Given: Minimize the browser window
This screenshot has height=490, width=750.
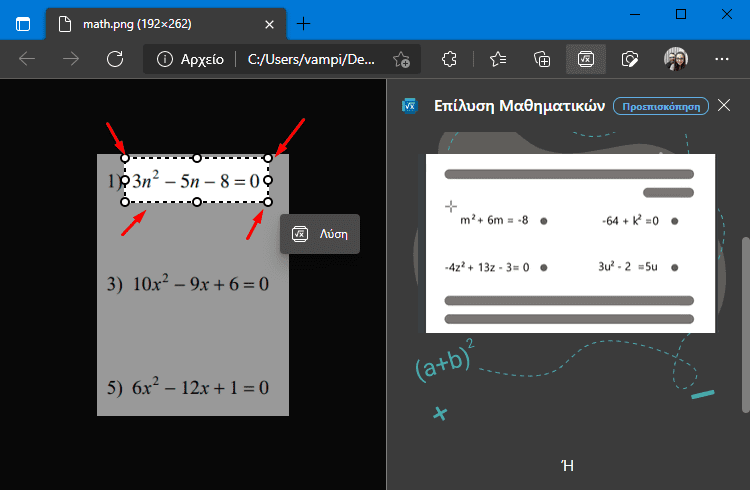Looking at the screenshot, I should (x=635, y=14).
